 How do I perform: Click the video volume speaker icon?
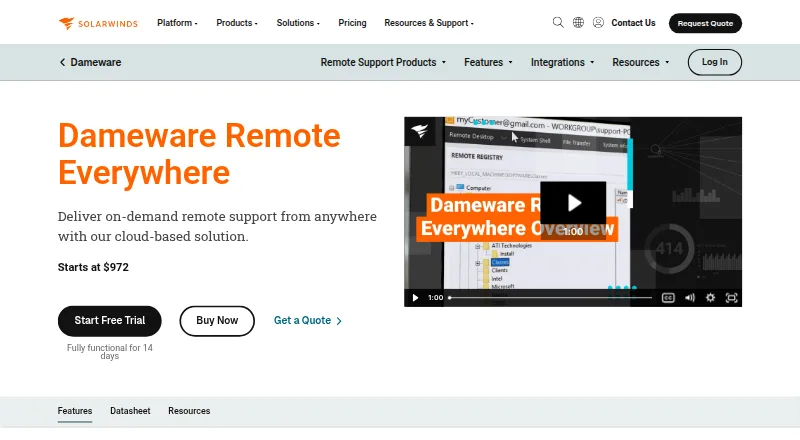point(689,298)
